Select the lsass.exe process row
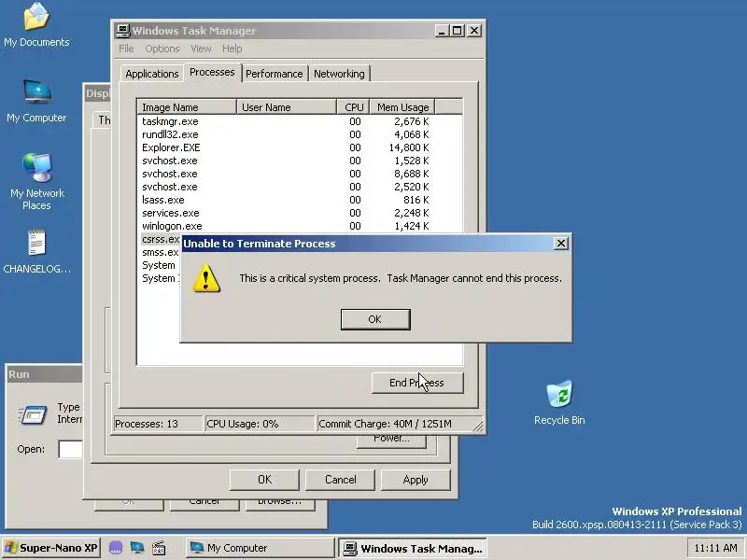The width and height of the screenshot is (747, 560). (x=299, y=200)
